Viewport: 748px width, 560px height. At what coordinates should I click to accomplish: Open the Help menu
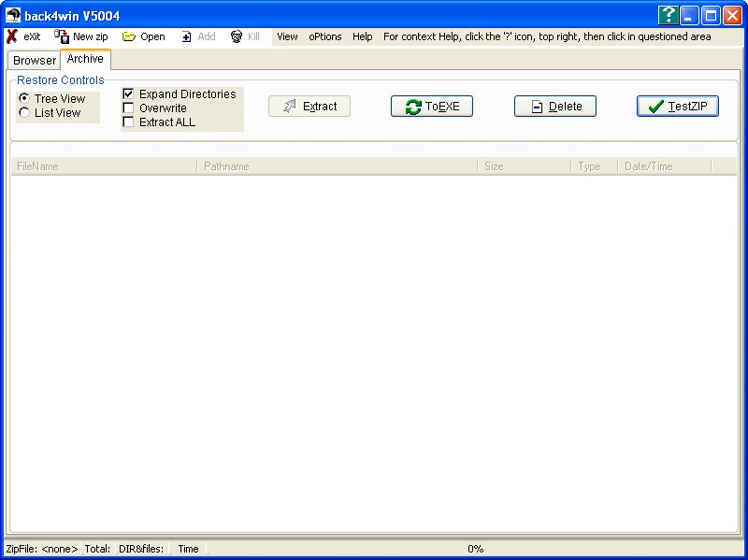click(362, 36)
